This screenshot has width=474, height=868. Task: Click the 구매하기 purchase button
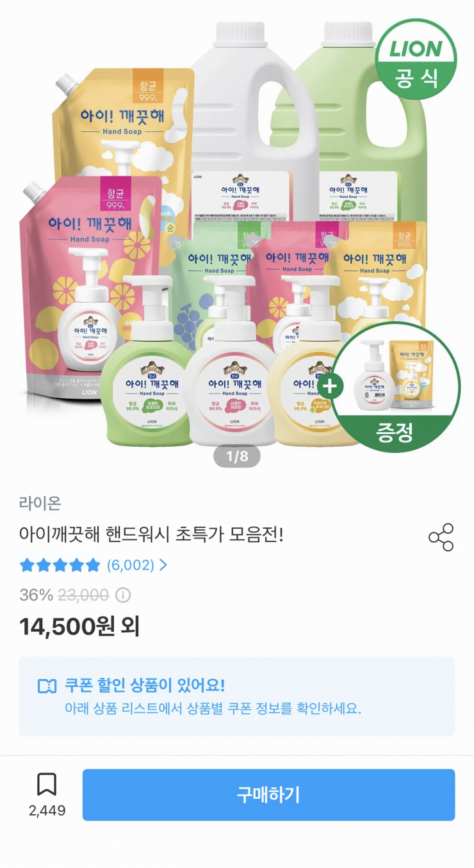268,795
